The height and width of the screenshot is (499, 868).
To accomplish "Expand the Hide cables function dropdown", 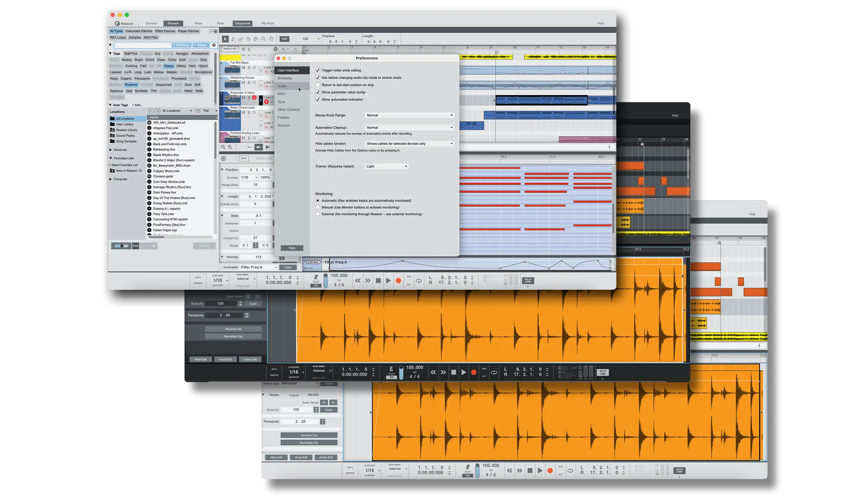I will tap(409, 144).
